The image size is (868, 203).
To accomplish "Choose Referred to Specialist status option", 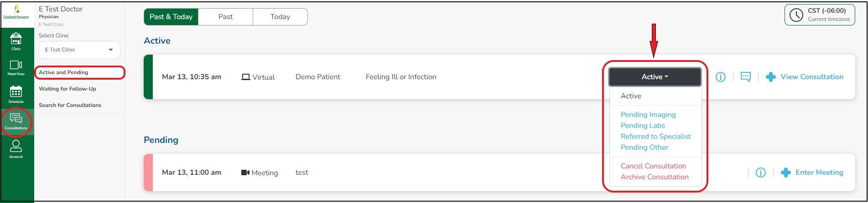I will pos(655,137).
